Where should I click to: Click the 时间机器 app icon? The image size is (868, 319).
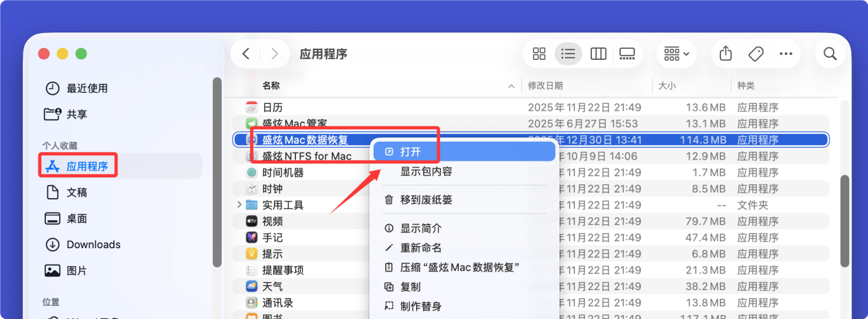251,173
